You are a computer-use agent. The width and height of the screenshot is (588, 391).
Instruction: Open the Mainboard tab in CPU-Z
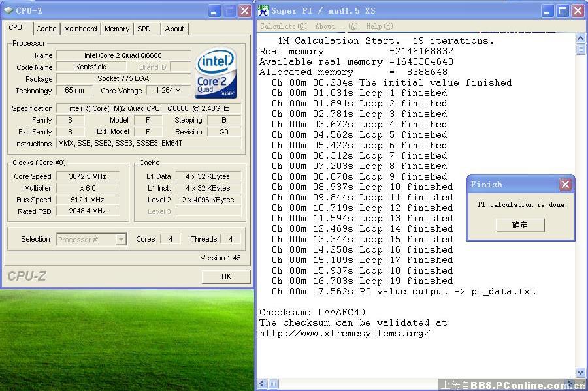(x=80, y=29)
